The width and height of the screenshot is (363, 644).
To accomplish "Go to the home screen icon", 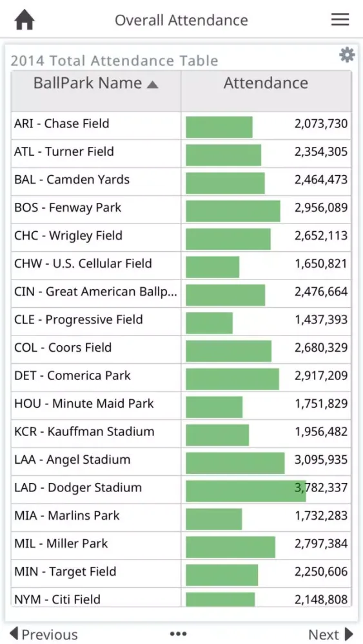I will (x=25, y=20).
